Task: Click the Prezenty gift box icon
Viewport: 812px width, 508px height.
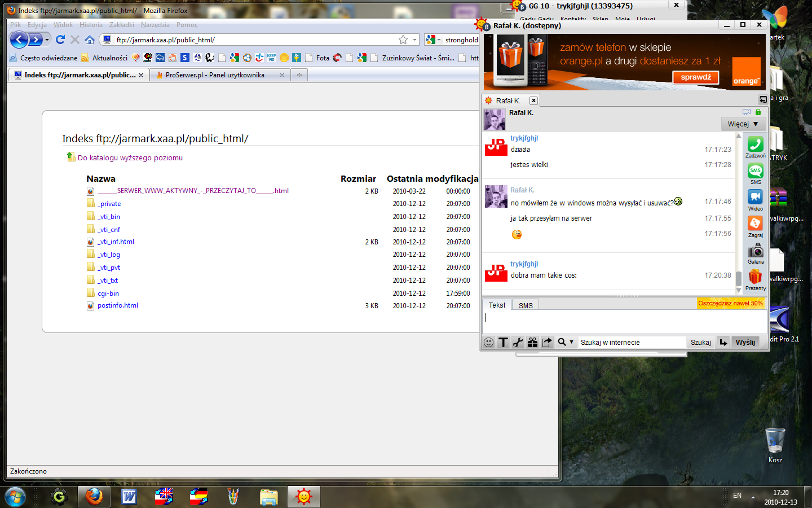Action: [755, 277]
